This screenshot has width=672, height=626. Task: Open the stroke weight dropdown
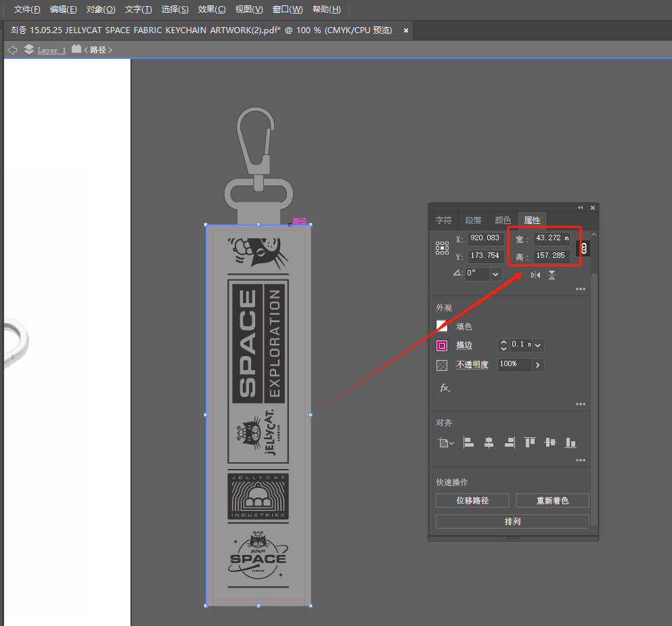pyautogui.click(x=538, y=345)
